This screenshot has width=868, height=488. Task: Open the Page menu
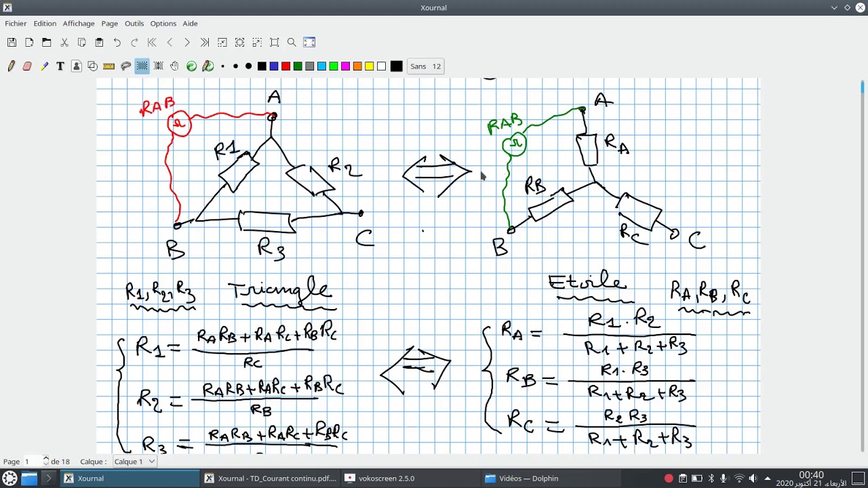[x=110, y=24]
